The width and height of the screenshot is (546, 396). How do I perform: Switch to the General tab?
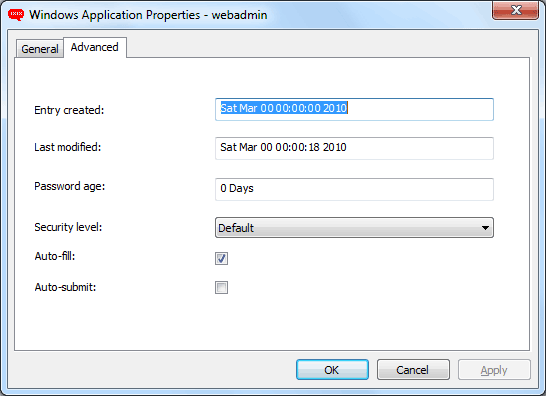tap(40, 49)
